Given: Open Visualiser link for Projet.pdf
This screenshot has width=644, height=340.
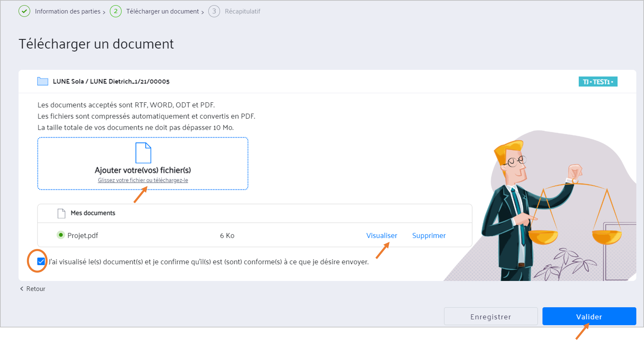Looking at the screenshot, I should pyautogui.click(x=381, y=236).
